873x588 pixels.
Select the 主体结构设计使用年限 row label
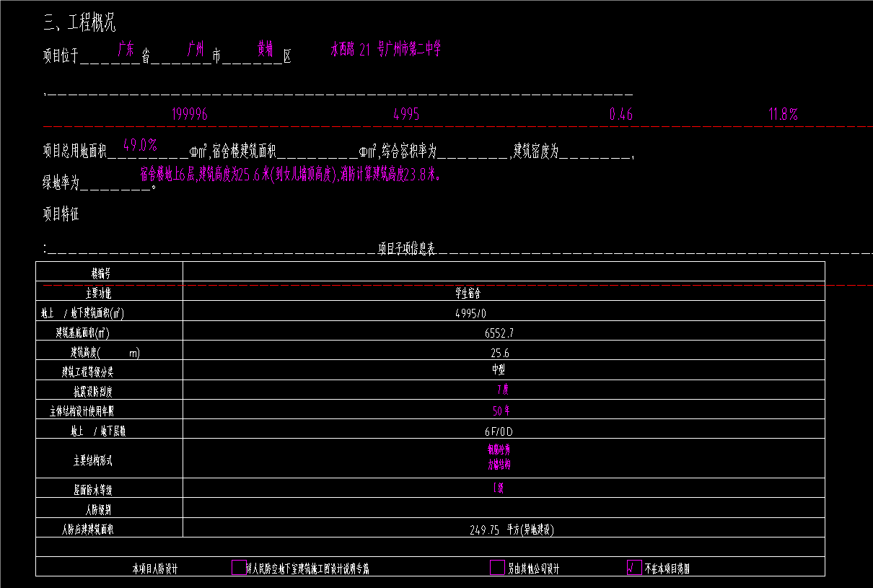coord(82,412)
